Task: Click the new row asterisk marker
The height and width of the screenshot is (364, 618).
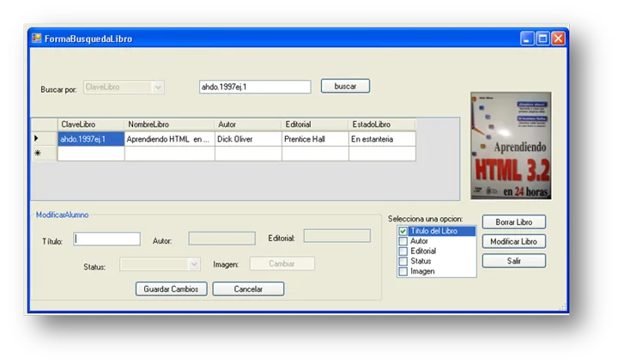Action: pyautogui.click(x=38, y=153)
